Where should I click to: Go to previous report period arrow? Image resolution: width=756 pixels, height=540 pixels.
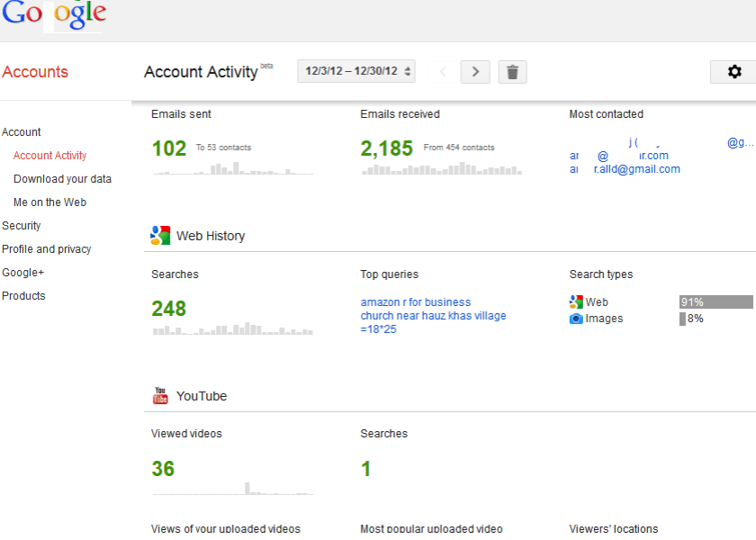pyautogui.click(x=442, y=72)
